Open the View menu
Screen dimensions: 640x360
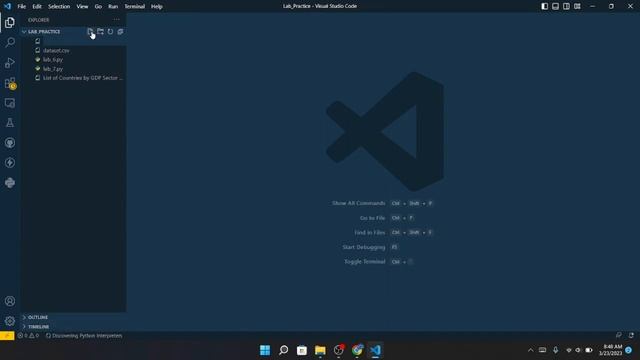82,7
